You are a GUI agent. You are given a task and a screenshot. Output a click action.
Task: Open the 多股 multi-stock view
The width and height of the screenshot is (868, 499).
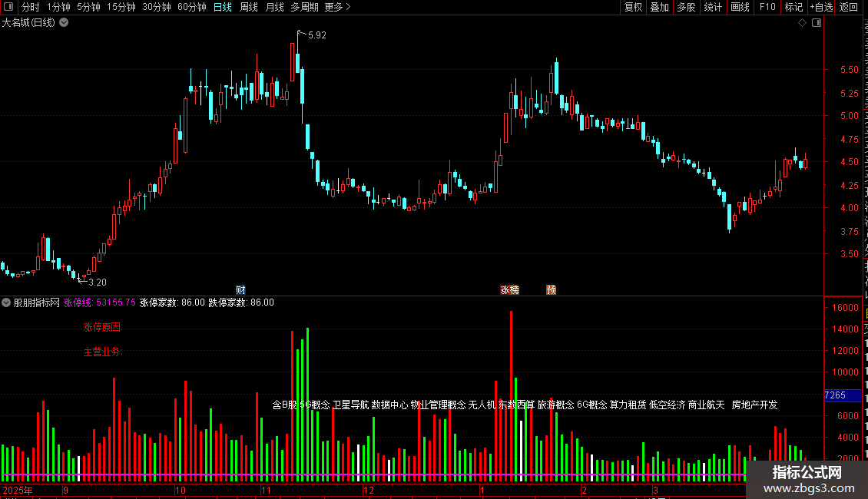point(687,7)
